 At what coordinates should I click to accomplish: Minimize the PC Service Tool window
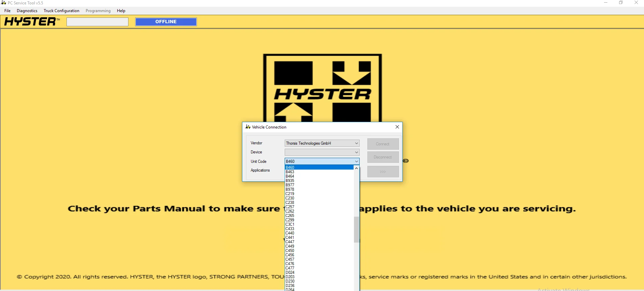[605, 3]
